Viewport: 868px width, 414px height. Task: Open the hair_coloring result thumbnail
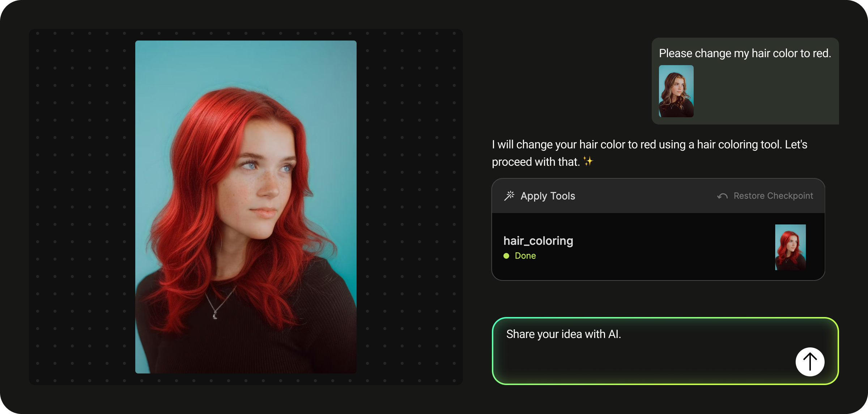point(790,247)
